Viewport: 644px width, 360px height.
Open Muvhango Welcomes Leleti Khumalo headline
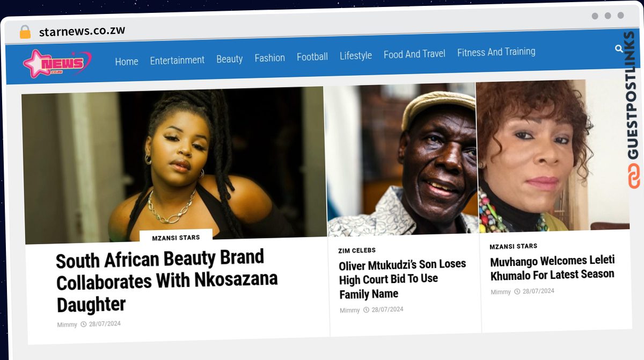(x=552, y=268)
